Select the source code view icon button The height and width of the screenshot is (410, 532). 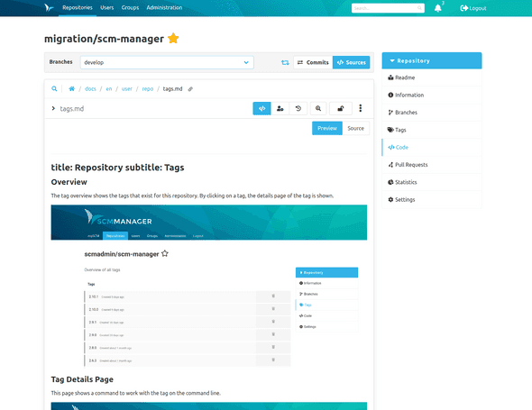pos(261,108)
